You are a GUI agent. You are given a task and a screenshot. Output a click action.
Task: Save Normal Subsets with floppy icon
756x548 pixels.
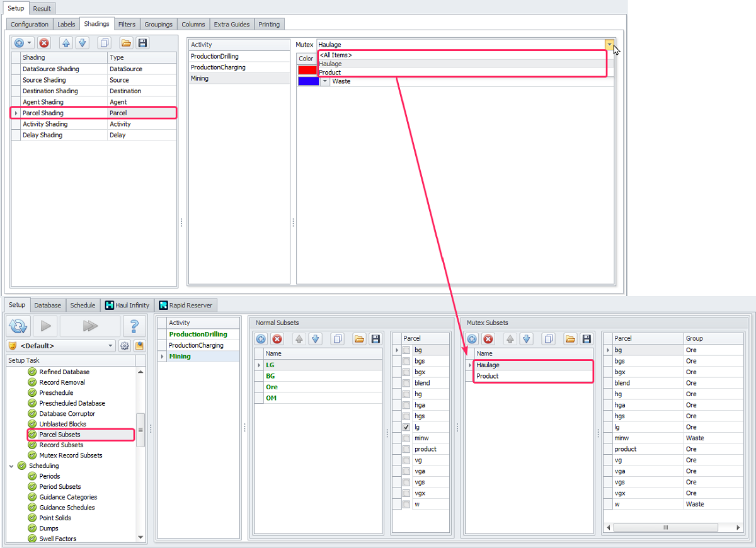(375, 339)
